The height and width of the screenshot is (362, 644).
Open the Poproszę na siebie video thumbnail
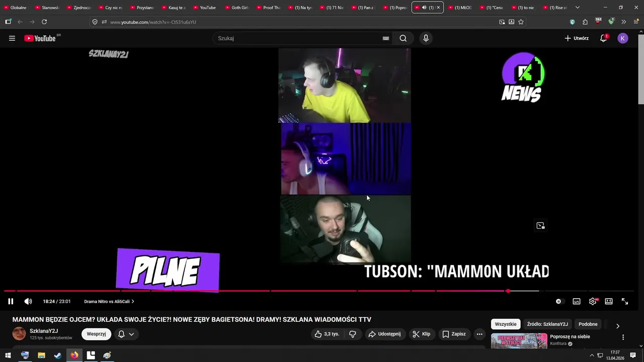519,341
